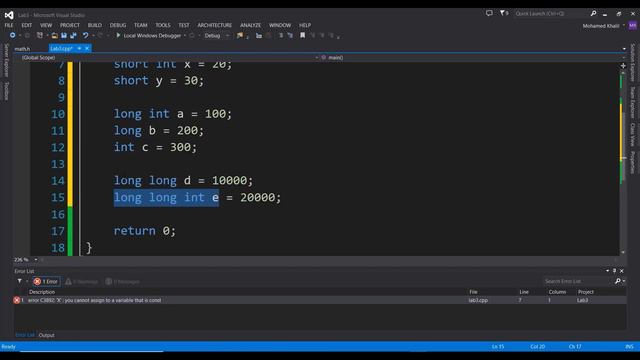The height and width of the screenshot is (360, 640).
Task: Click the Save icon in toolbar
Action: [x=64, y=36]
